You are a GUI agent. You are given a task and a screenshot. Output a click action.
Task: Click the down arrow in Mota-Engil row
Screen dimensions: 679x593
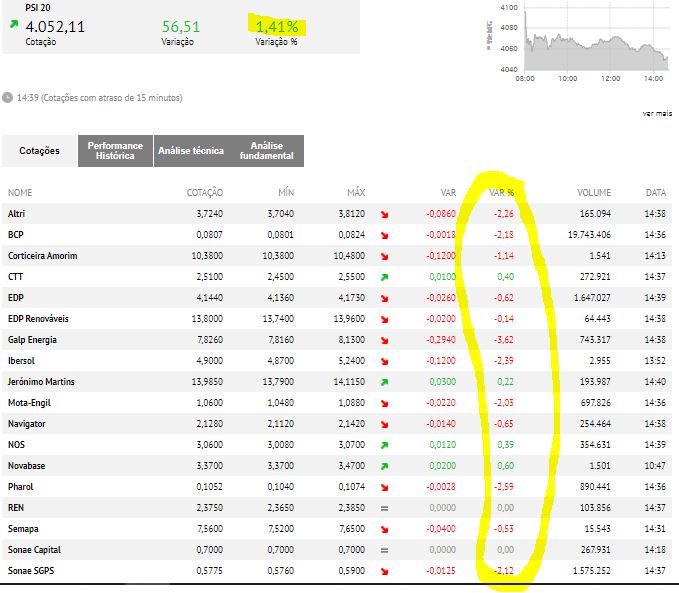point(384,403)
